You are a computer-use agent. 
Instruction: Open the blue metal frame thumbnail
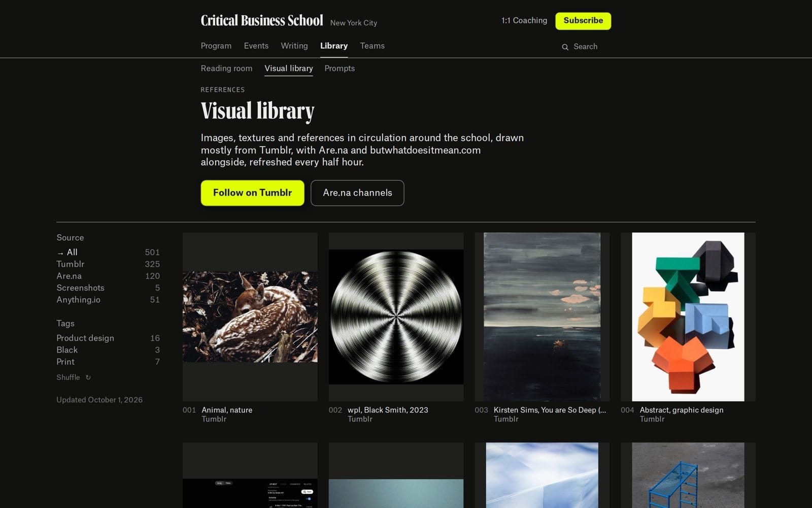[x=688, y=475]
